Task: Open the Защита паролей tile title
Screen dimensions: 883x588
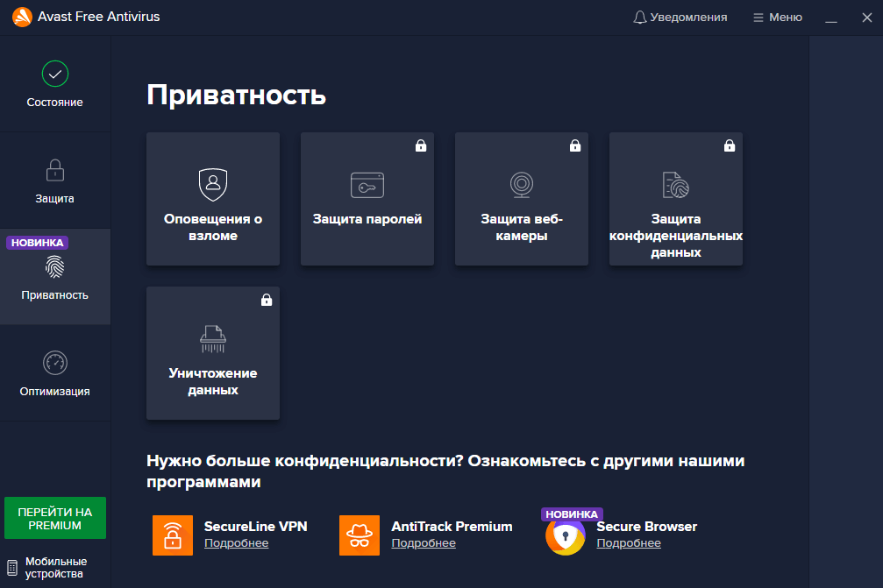Action: pyautogui.click(x=367, y=219)
